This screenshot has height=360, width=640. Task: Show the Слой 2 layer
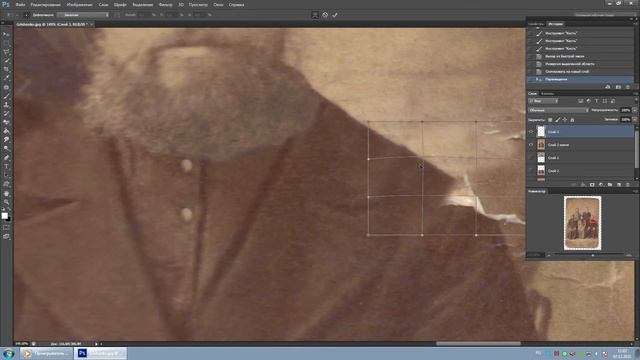click(531, 171)
